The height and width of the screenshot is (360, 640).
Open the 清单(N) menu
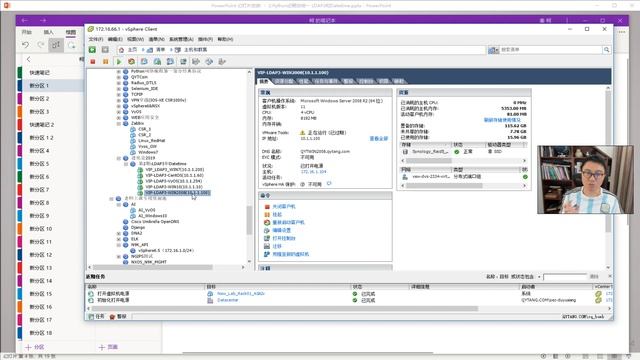click(x=156, y=39)
